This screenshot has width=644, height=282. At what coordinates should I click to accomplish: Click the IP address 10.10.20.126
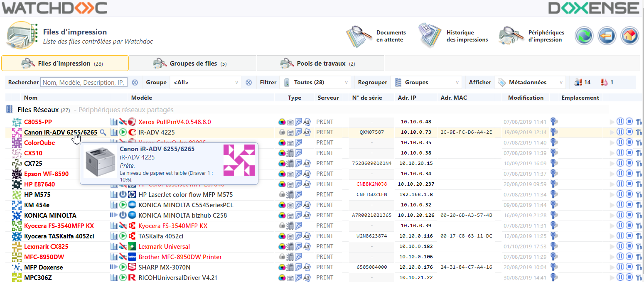click(416, 216)
